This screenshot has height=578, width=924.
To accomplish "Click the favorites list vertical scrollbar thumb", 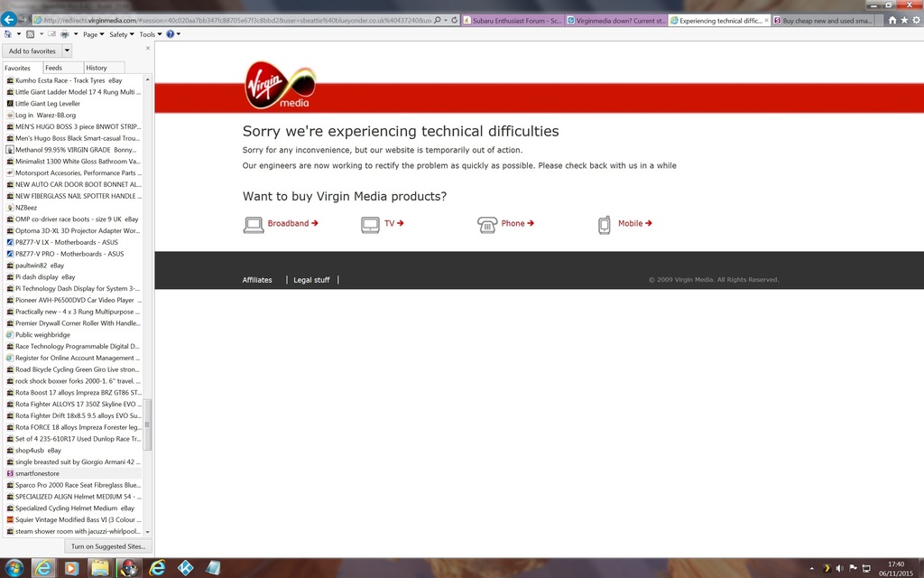I will tap(147, 424).
